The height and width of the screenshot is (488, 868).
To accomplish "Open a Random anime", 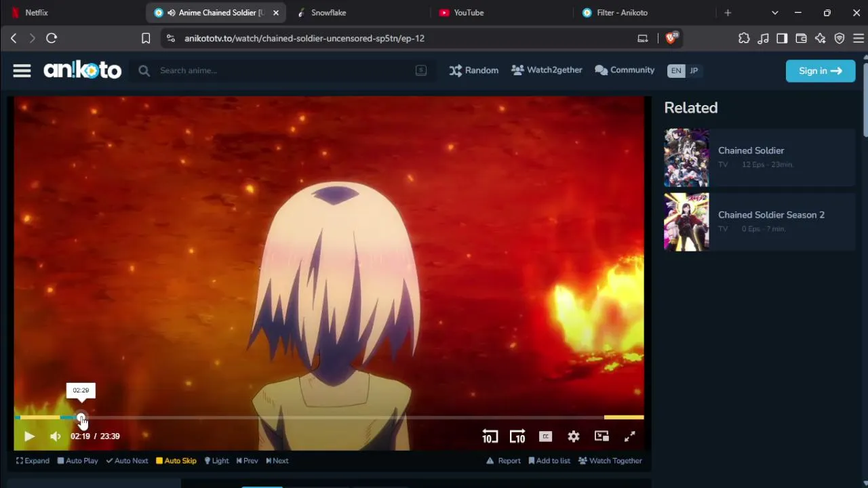I will click(x=473, y=70).
